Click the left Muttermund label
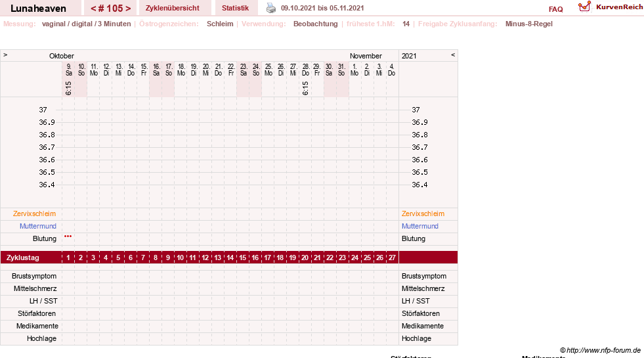Viewport: 644px width, 358px height. tap(38, 226)
